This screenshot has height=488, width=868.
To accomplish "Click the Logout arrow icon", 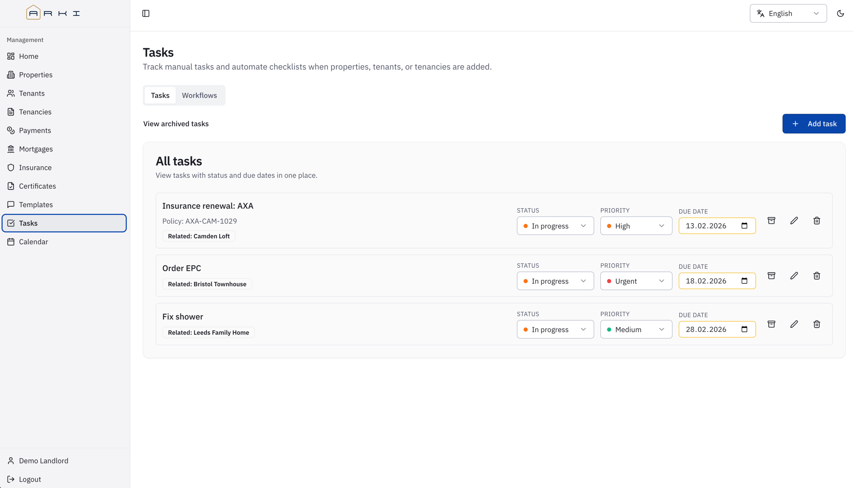I will pos(11,479).
